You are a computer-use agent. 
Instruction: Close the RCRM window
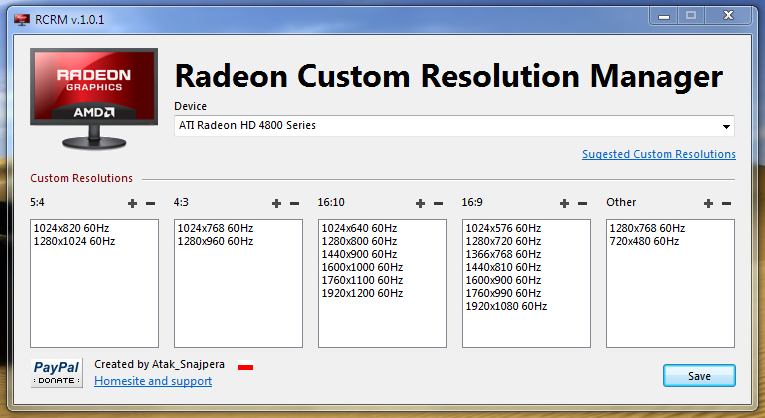pyautogui.click(x=728, y=16)
